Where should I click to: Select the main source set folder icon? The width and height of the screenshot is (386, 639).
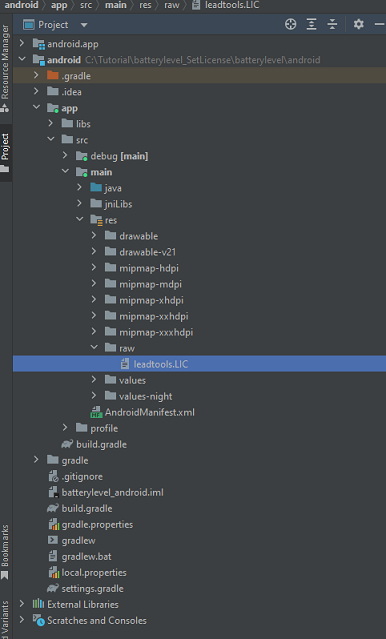(82, 172)
